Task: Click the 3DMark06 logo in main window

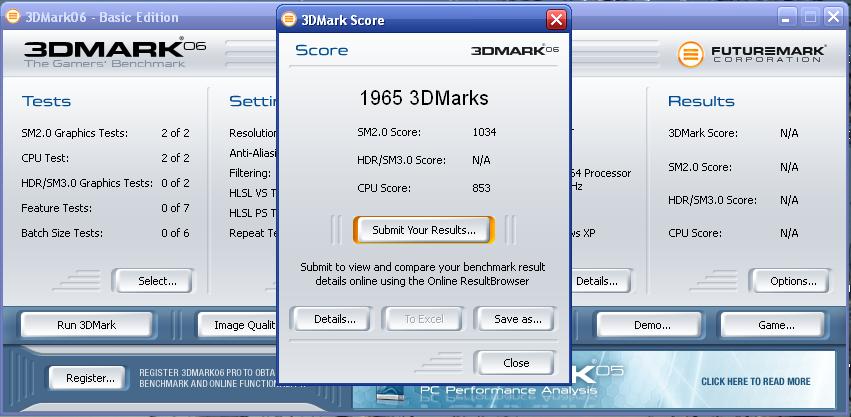Action: (x=115, y=53)
